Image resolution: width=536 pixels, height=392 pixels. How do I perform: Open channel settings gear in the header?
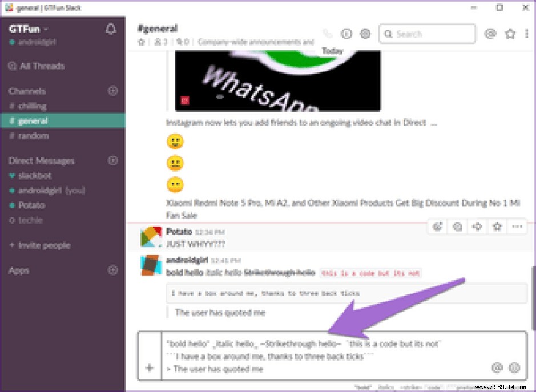365,34
